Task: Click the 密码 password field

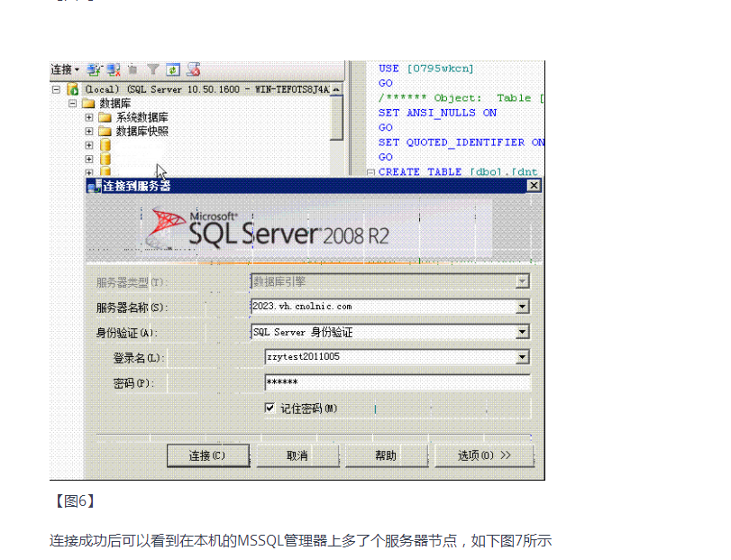Action: point(397,382)
